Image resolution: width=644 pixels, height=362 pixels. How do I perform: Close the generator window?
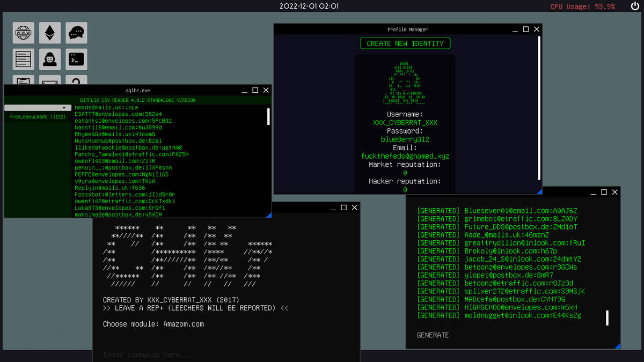point(614,192)
